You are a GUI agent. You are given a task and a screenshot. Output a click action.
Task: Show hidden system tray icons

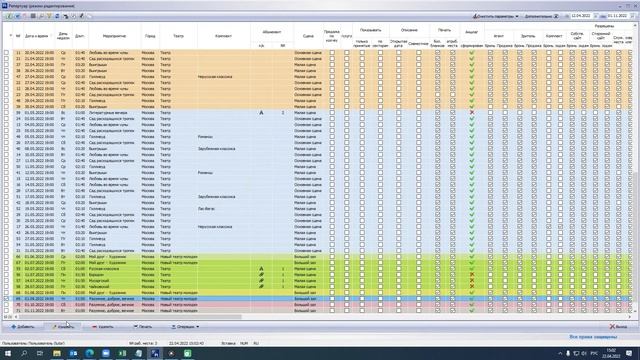pyautogui.click(x=560, y=353)
